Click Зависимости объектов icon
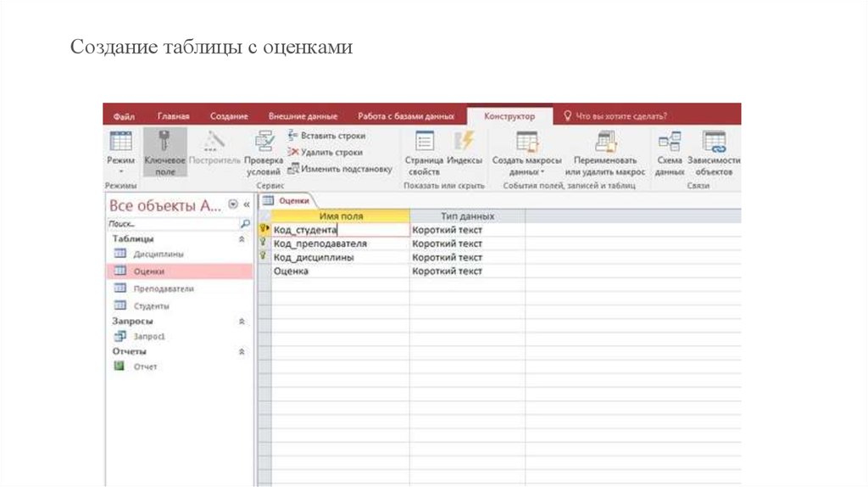Screen dimensions: 868x487 pyautogui.click(x=714, y=141)
